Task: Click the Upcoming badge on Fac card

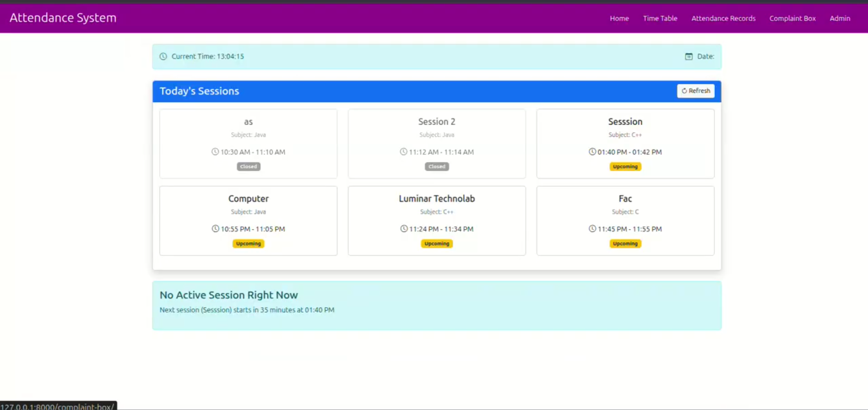Action: click(625, 243)
